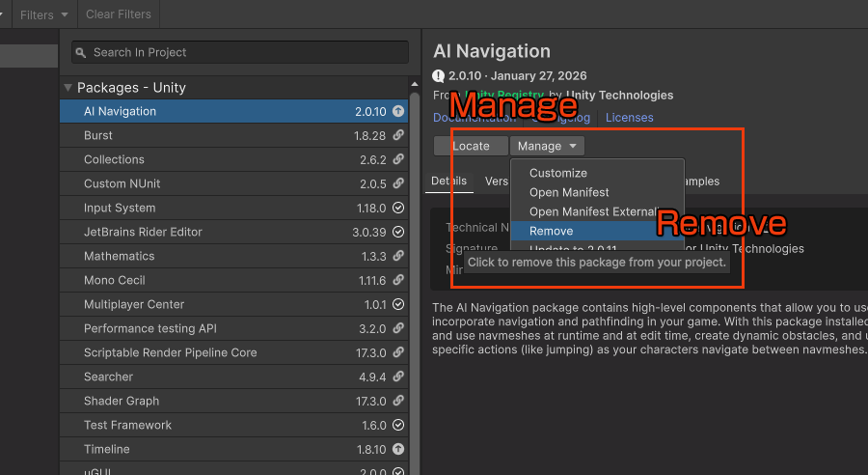
Task: Click the update-available arrow icon beside AI Navigation
Action: [398, 112]
